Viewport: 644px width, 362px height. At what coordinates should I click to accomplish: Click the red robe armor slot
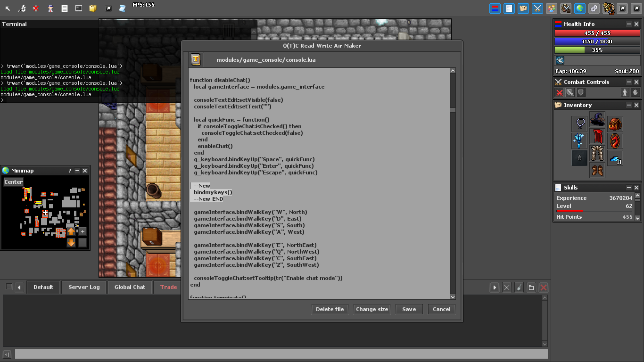click(x=597, y=137)
